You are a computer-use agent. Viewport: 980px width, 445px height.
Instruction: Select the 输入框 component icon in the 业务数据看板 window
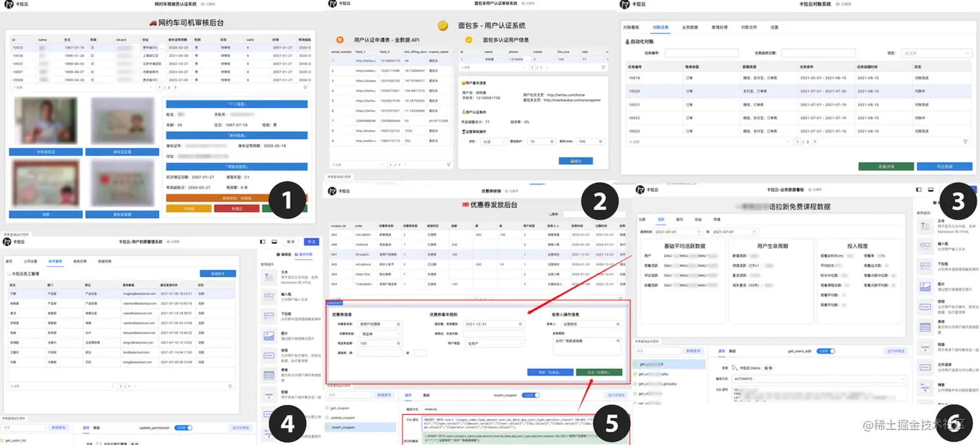pos(924,247)
